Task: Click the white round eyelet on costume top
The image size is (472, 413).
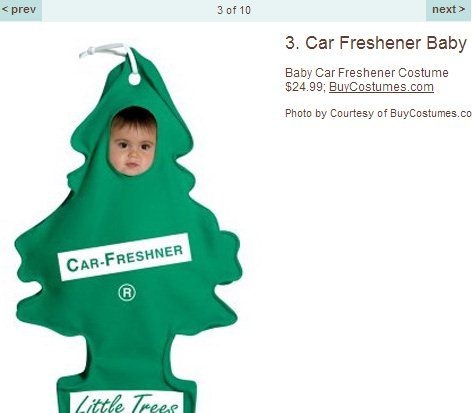Action: 134,79
